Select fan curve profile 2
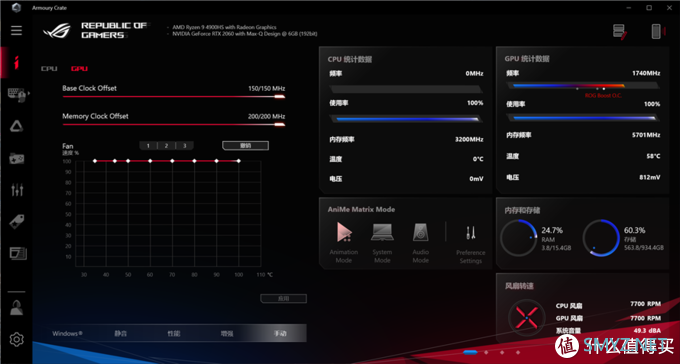Screen dimensions: 680x364 pyautogui.click(x=166, y=146)
